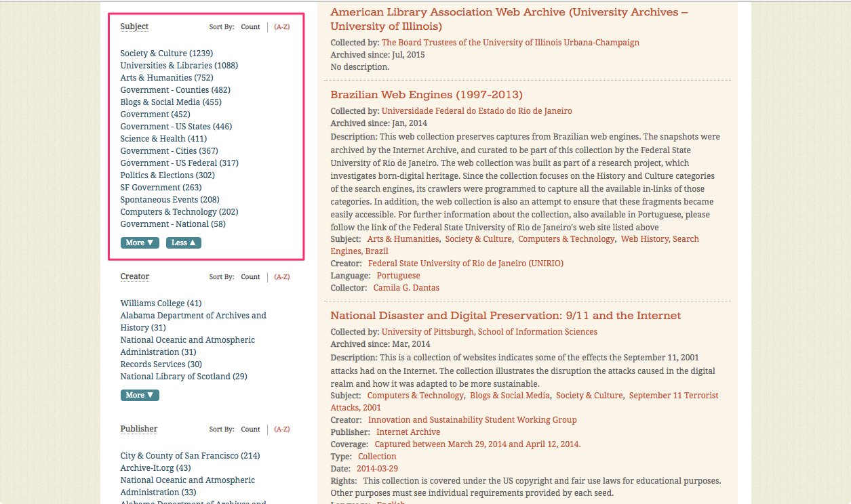The width and height of the screenshot is (851, 504).
Task: Collapse Subject list with Less button
Action: [x=183, y=243]
